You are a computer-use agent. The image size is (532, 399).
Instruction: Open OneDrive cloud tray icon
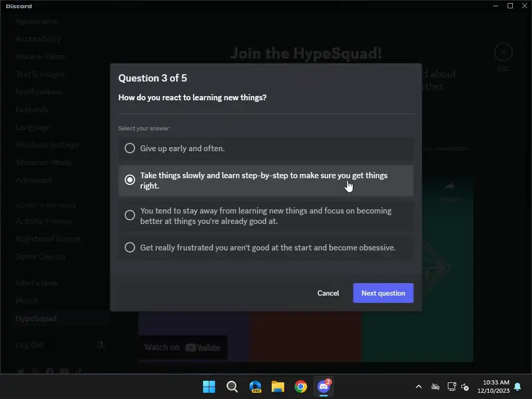point(435,387)
